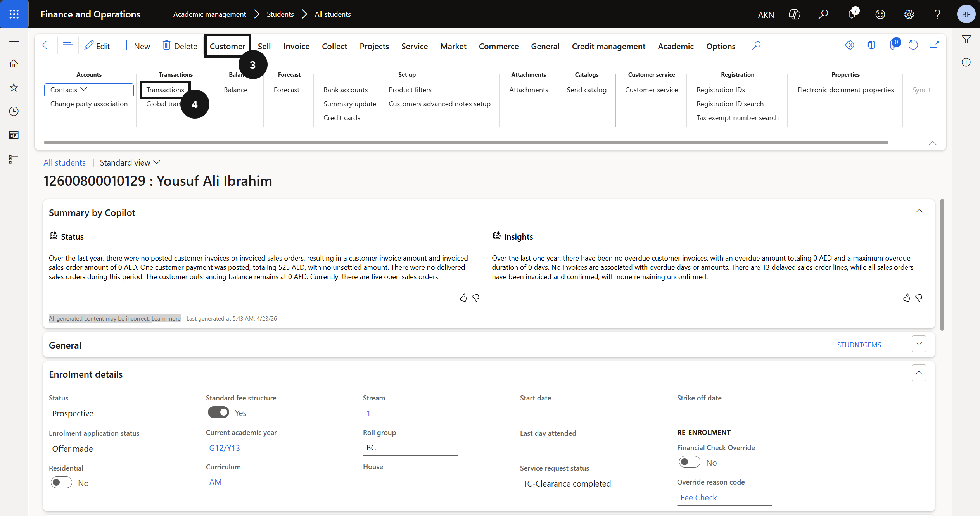The height and width of the screenshot is (516, 980).
Task: Open the Power Apps diamond icon
Action: (x=850, y=45)
